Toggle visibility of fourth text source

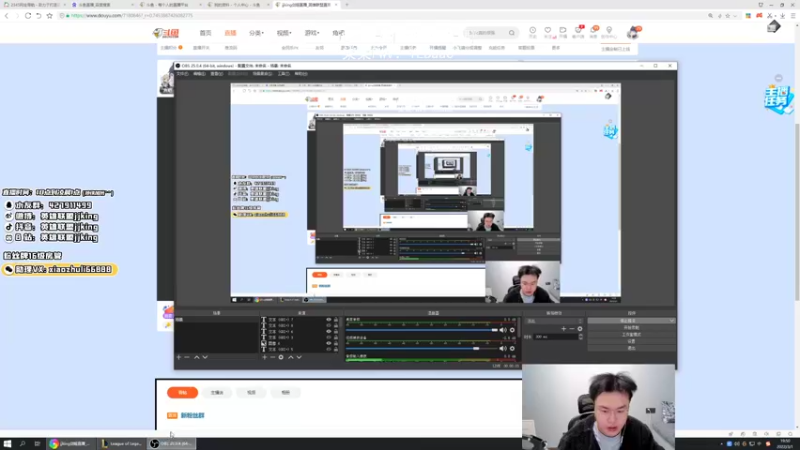329,337
